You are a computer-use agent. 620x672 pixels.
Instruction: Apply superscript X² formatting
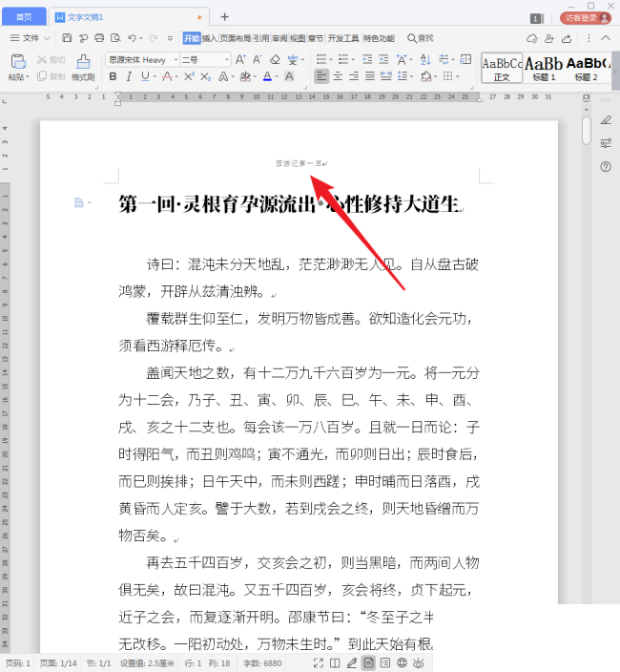click(x=189, y=76)
